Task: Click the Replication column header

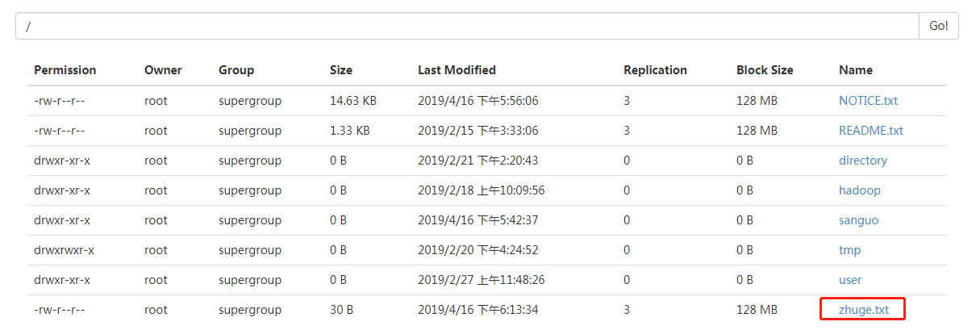Action: (x=655, y=70)
